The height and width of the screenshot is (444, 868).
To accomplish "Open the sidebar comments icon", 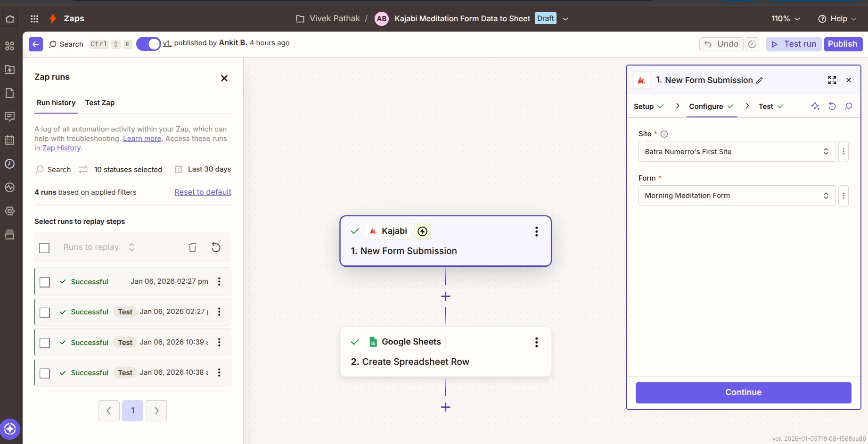I will (10, 116).
